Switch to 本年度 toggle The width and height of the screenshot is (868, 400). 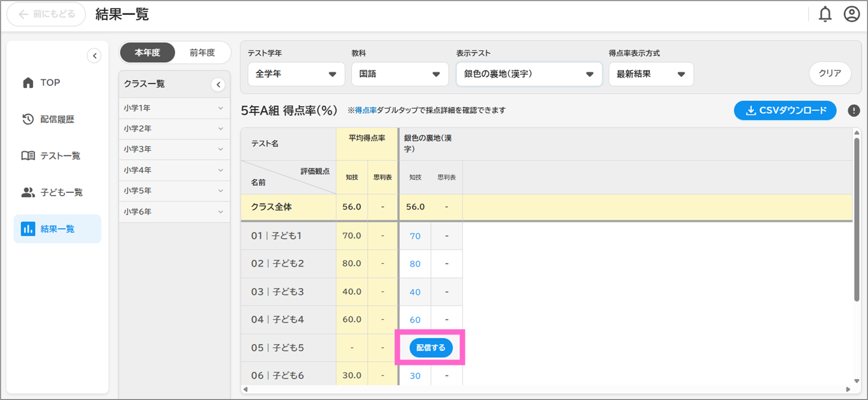[147, 53]
